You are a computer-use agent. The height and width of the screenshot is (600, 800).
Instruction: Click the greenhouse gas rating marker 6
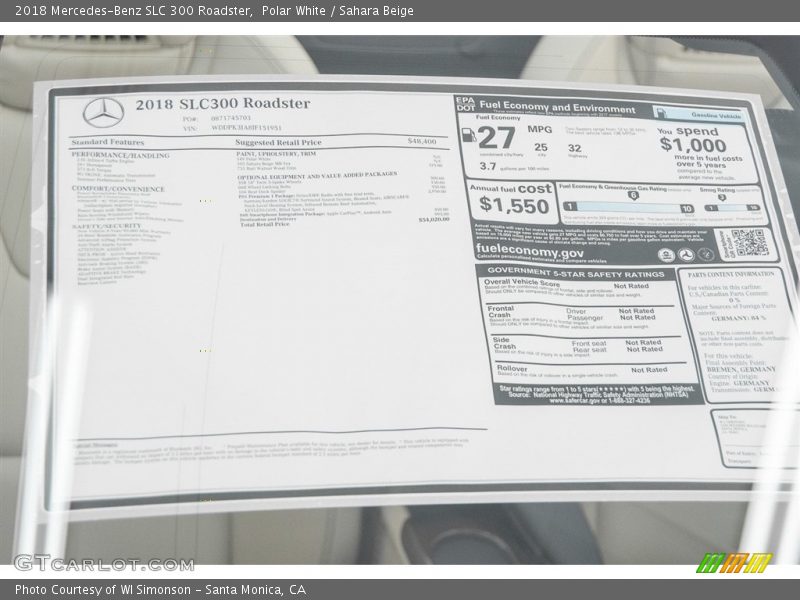633,195
